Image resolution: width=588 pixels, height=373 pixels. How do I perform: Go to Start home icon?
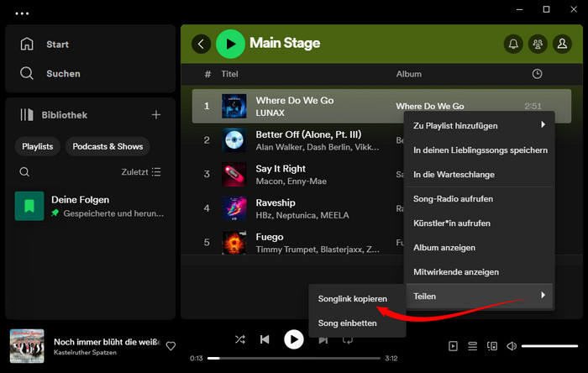(27, 44)
